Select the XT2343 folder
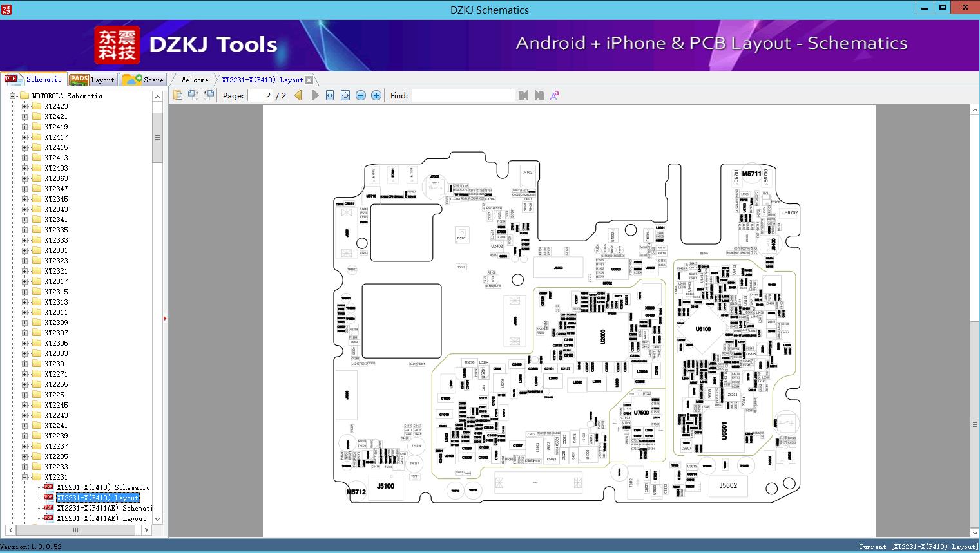The image size is (980, 553). tap(56, 209)
